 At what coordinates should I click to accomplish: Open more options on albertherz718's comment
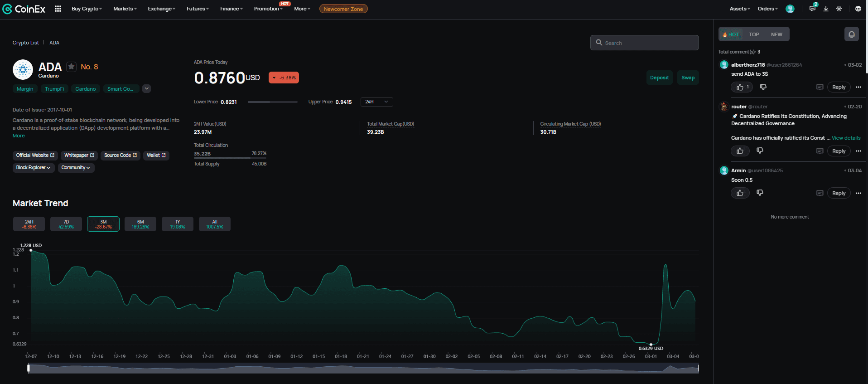pyautogui.click(x=858, y=87)
